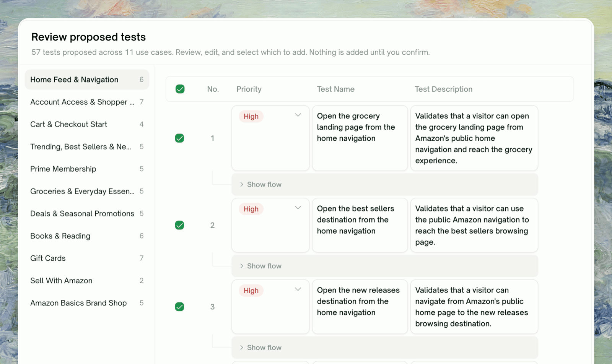The image size is (612, 364).
Task: Edit test name 'Open the new releases destination'
Action: pyautogui.click(x=360, y=307)
